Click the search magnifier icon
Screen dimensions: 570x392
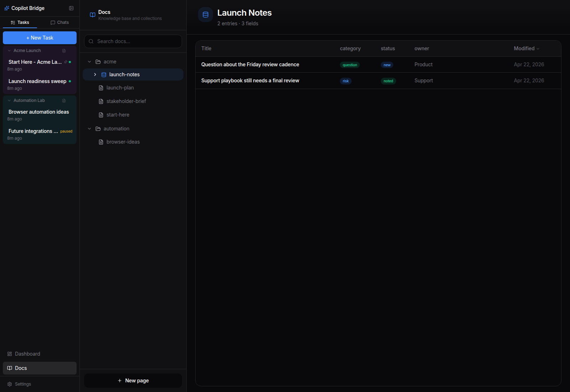click(91, 41)
